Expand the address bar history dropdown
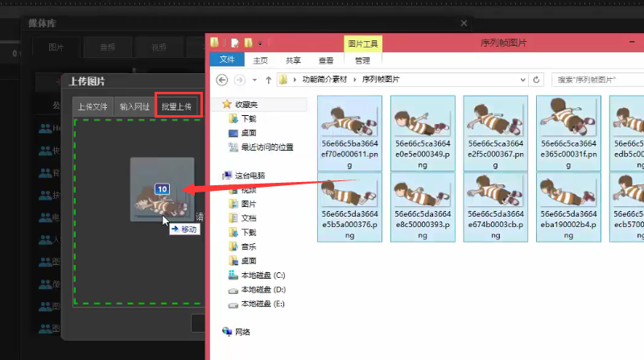This screenshot has height=360, width=644. point(522,80)
